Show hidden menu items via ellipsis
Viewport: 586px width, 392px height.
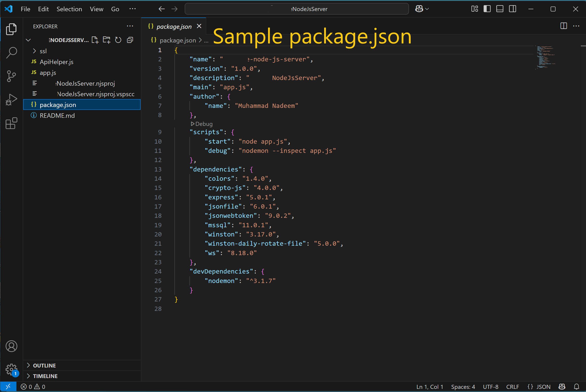(x=133, y=9)
